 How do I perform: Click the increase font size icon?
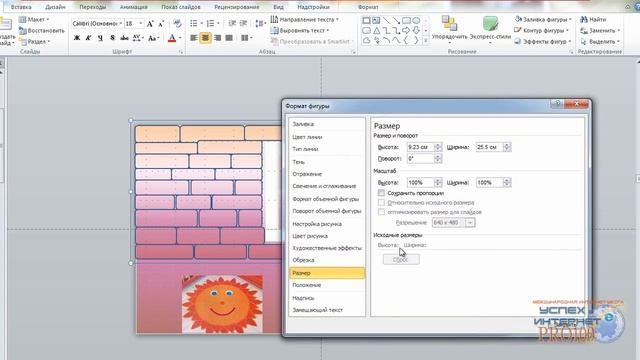tap(150, 24)
